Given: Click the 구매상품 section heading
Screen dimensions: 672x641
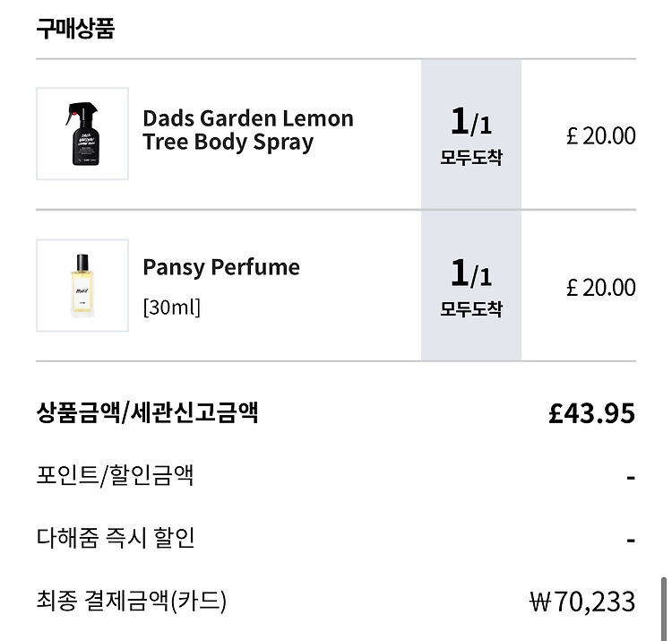Looking at the screenshot, I should tap(75, 29).
